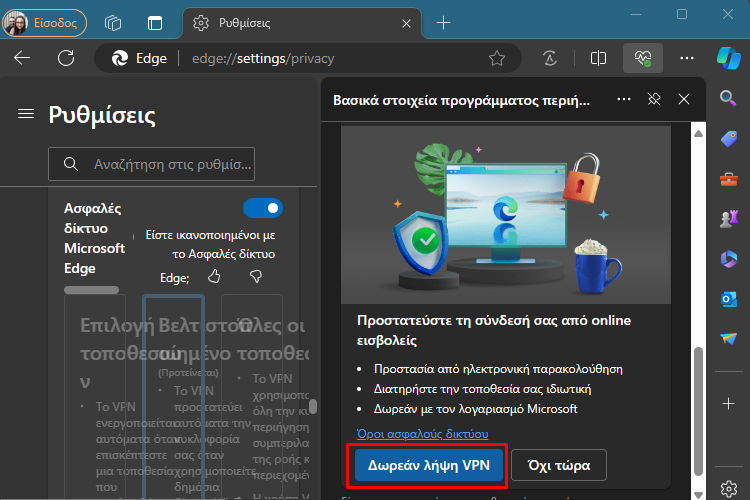750x500 pixels.
Task: Select the Βελτιστοποιημένο recommended VPN card
Action: tap(174, 396)
